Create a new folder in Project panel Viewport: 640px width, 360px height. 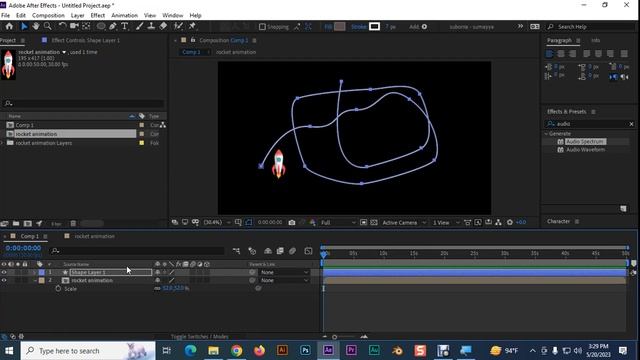tap(16, 224)
